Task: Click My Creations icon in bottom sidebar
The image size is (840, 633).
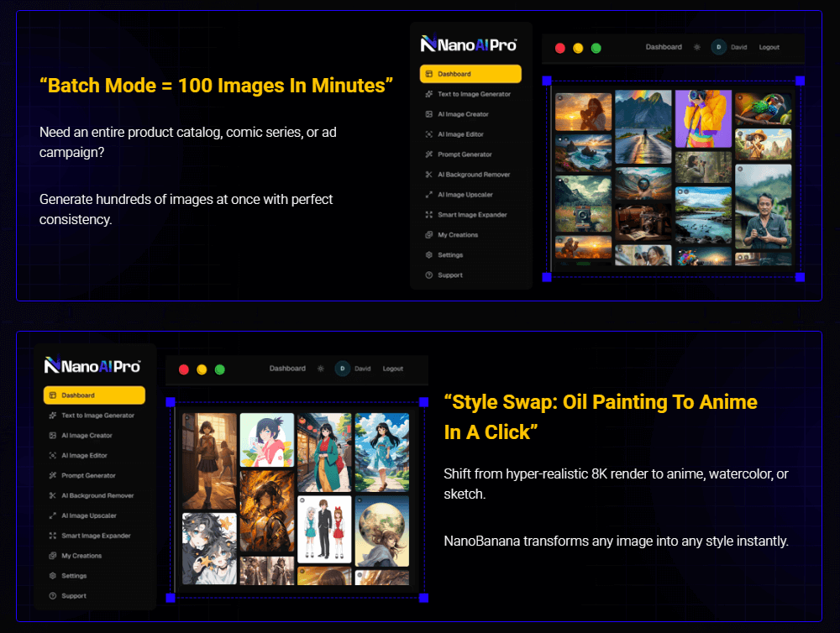Action: (x=53, y=556)
